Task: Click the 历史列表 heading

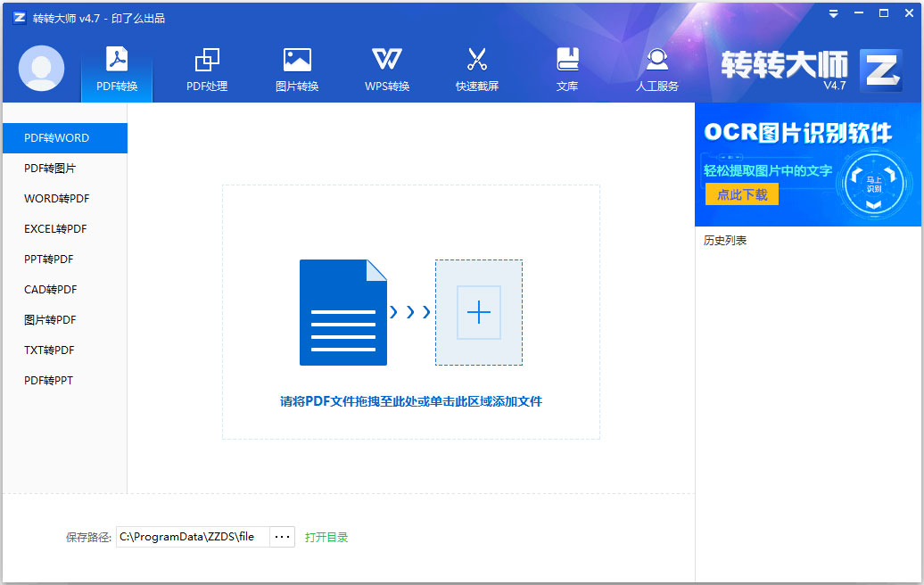Action: [x=725, y=241]
